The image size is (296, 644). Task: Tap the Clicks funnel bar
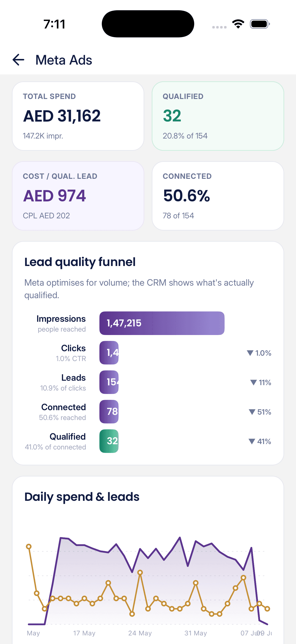(x=109, y=353)
